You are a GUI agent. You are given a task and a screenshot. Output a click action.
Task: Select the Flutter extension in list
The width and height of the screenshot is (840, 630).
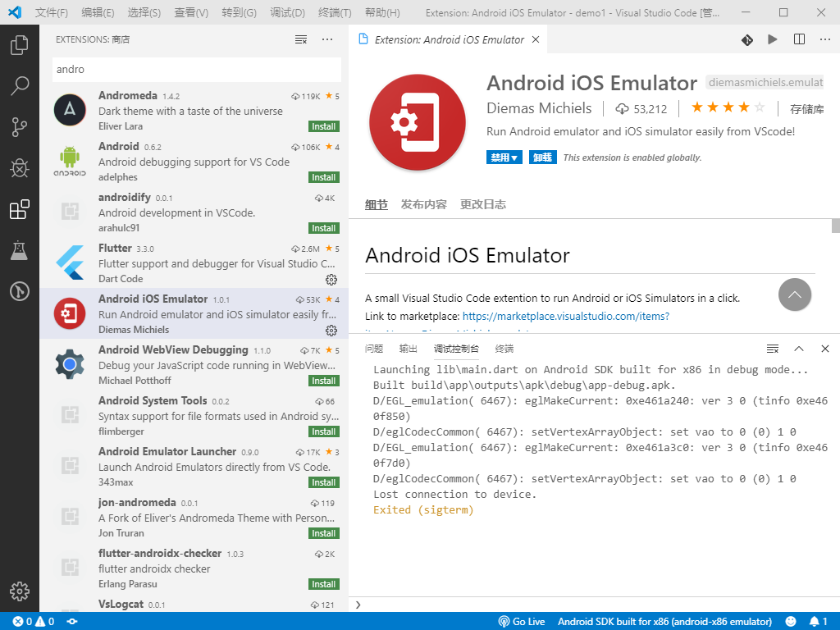(194, 262)
